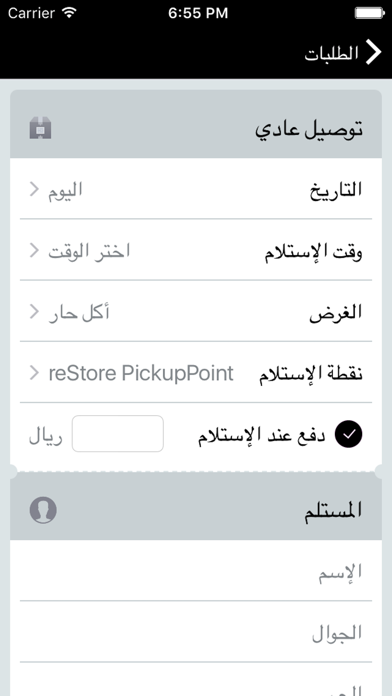This screenshot has width=392, height=696.
Task: Go back to الطلبات orders
Action: tap(332, 53)
